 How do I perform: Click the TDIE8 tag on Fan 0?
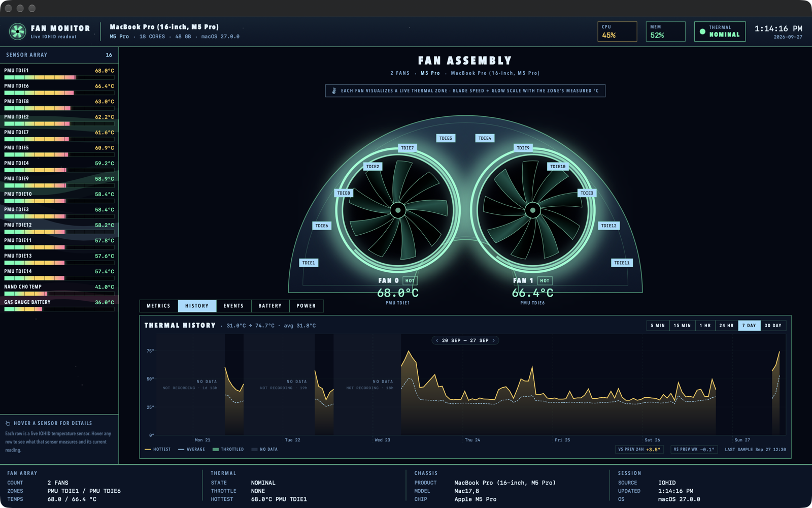point(344,193)
